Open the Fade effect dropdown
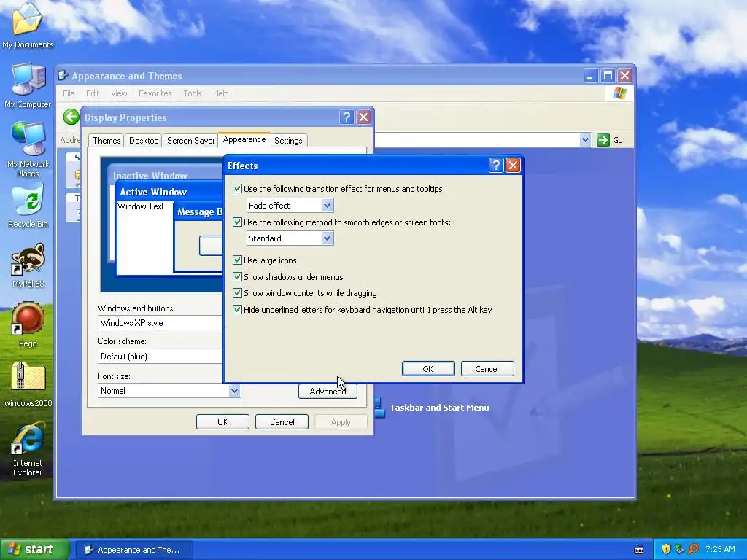This screenshot has height=560, width=747. tap(290, 205)
